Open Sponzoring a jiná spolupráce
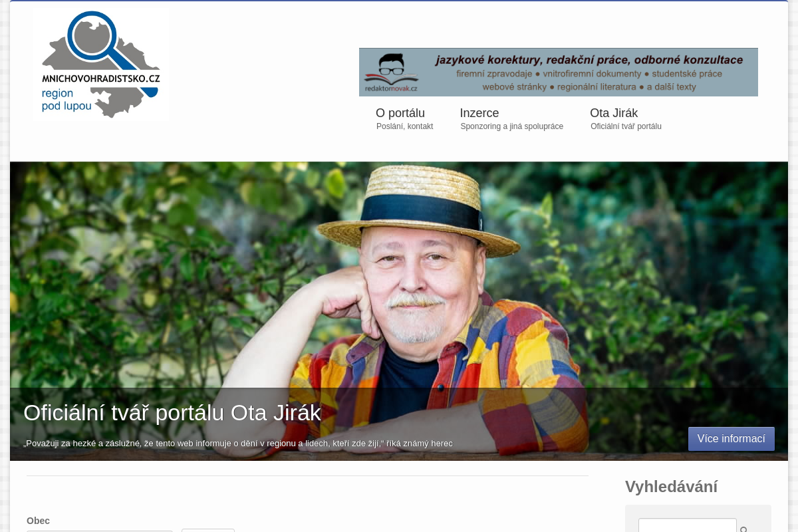This screenshot has width=798, height=532. (511, 126)
